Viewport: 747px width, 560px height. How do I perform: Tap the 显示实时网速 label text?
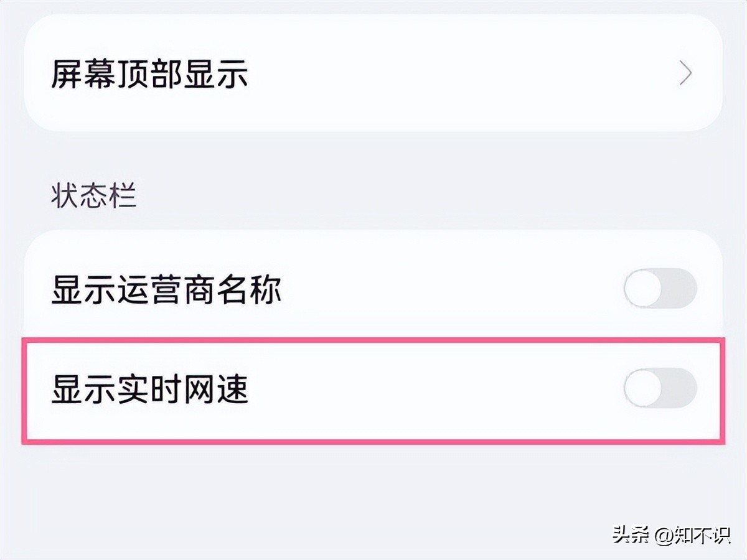coord(149,389)
